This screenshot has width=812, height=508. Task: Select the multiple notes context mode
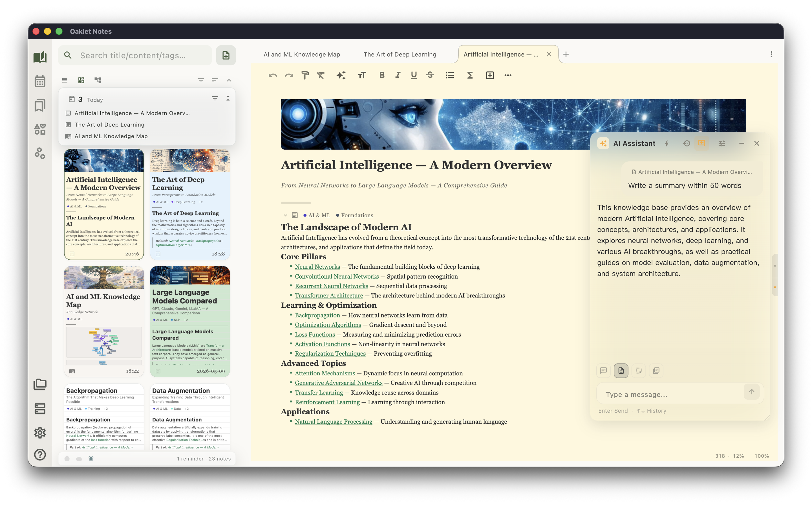[x=656, y=370]
